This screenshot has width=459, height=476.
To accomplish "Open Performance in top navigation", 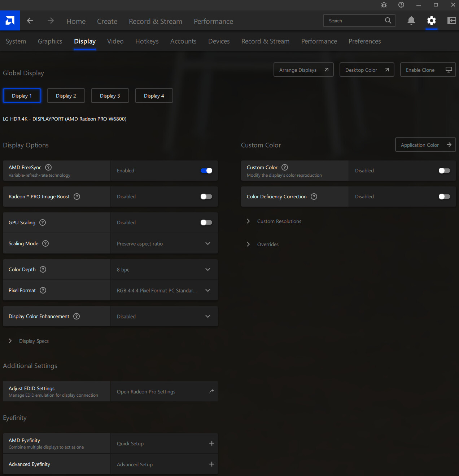I will coord(214,21).
